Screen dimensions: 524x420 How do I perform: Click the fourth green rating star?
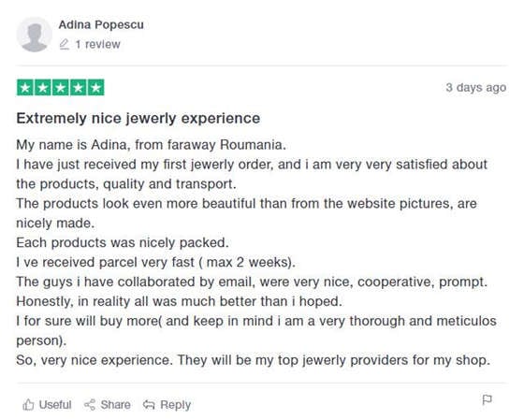[x=79, y=88]
